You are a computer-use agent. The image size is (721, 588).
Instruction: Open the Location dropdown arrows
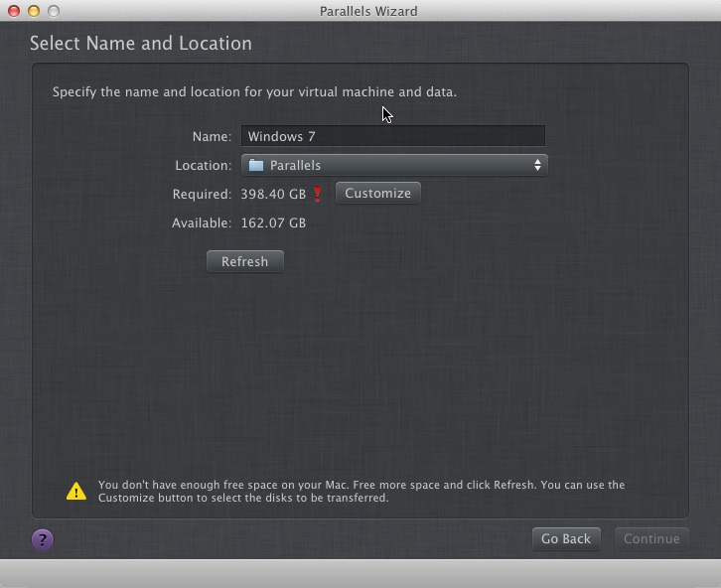tap(537, 165)
